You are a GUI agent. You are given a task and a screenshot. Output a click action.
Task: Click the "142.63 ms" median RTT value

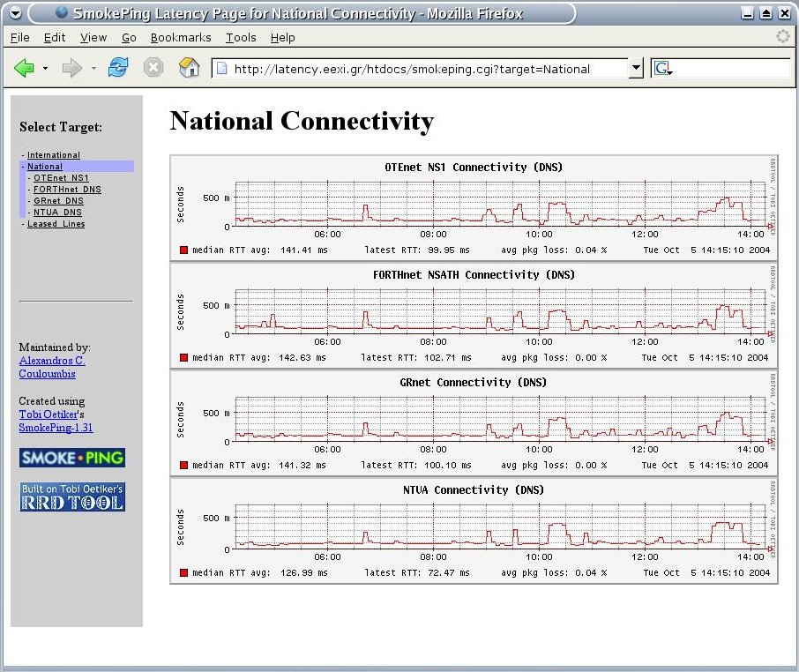pos(302,358)
